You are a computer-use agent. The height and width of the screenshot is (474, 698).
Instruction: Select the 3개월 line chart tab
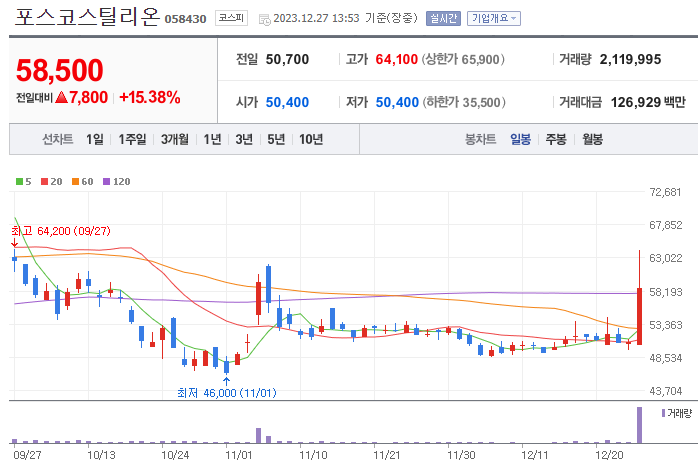(x=174, y=139)
